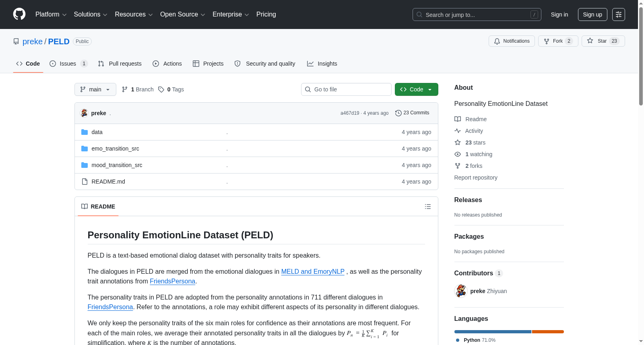The height and width of the screenshot is (345, 644).
Task: Open the Contributors heading link
Action: 479,273
